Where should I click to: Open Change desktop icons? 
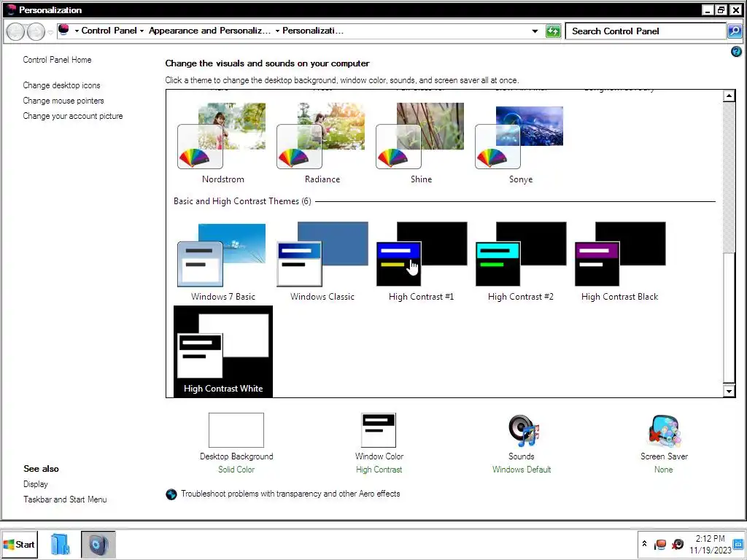point(61,85)
